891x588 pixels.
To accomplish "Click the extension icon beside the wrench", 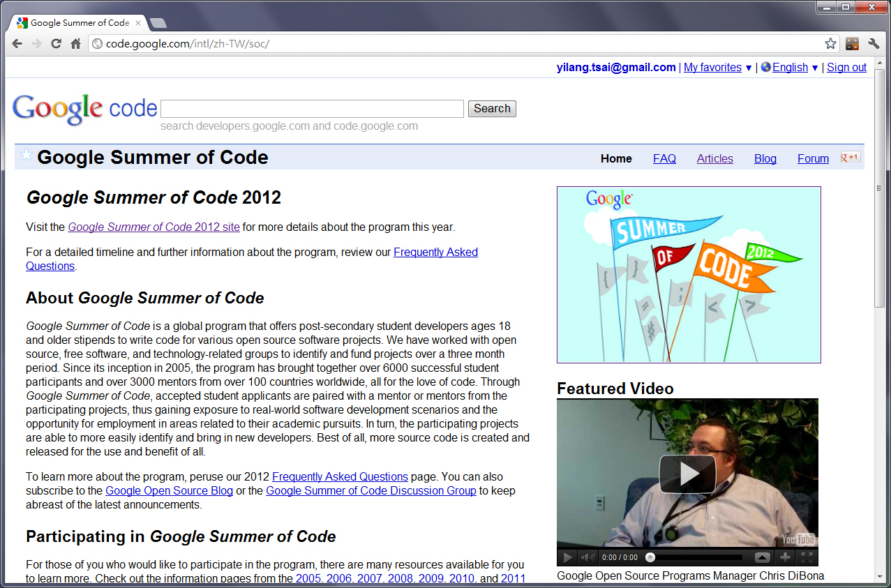I will (x=852, y=44).
